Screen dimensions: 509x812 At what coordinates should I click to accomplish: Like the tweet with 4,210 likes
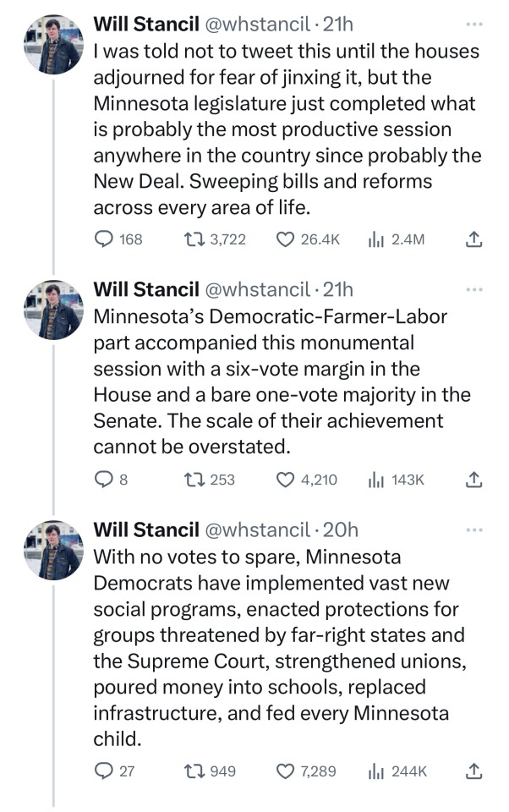point(286,480)
